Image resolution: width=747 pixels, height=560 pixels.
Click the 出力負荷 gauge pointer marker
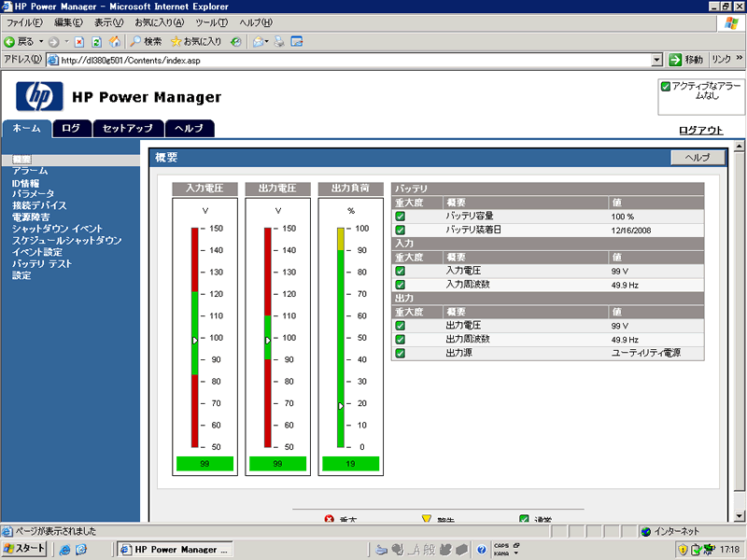[x=341, y=406]
